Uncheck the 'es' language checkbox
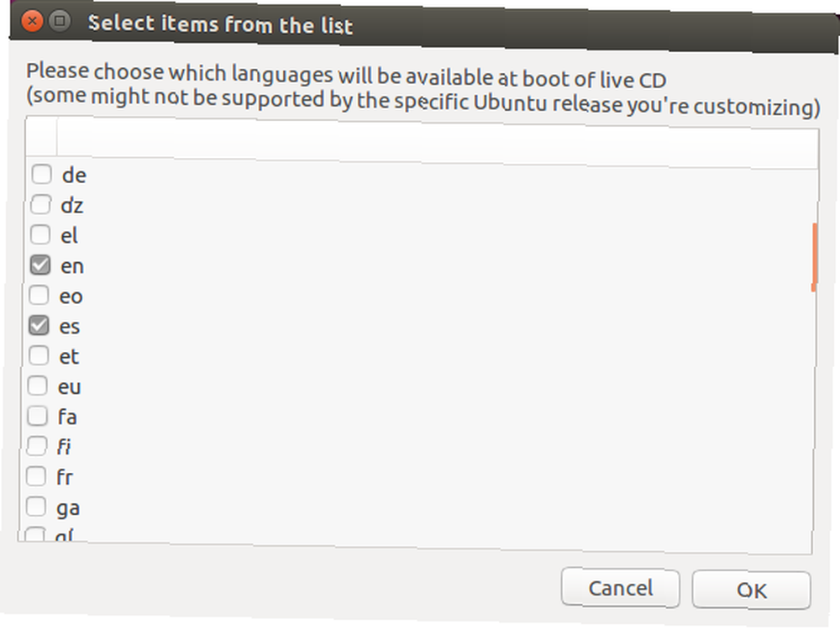Viewport: 840px width, 630px height. [x=39, y=325]
